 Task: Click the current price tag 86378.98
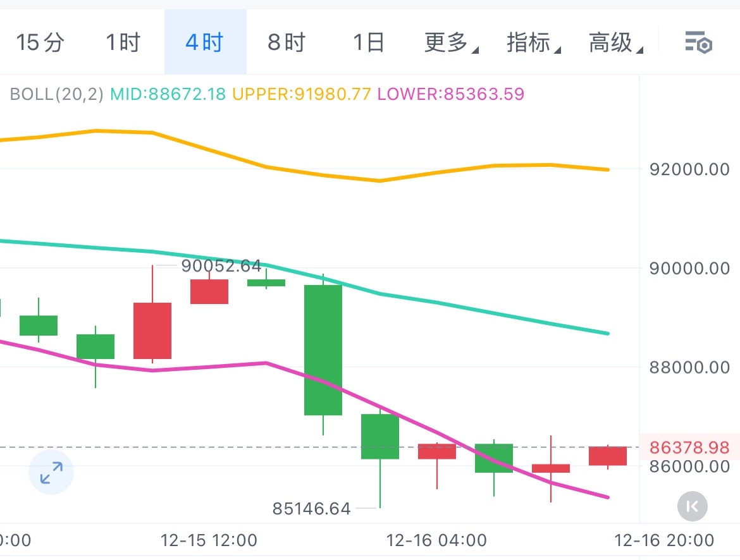click(x=689, y=447)
